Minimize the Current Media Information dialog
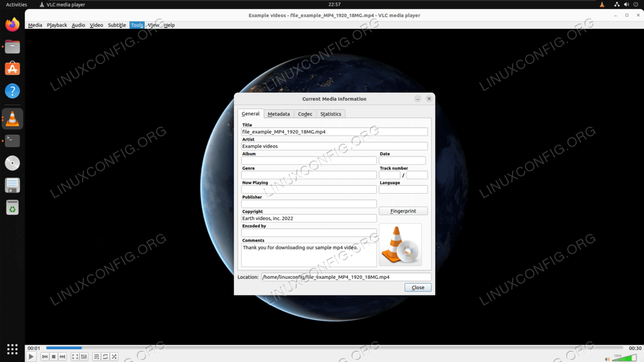This screenshot has width=644, height=362. point(418,99)
